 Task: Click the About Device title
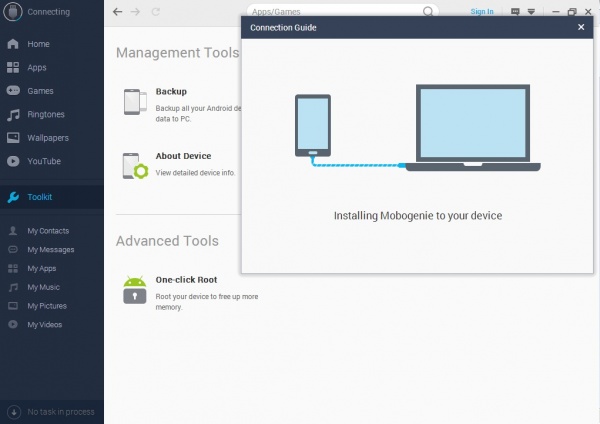pyautogui.click(x=183, y=156)
